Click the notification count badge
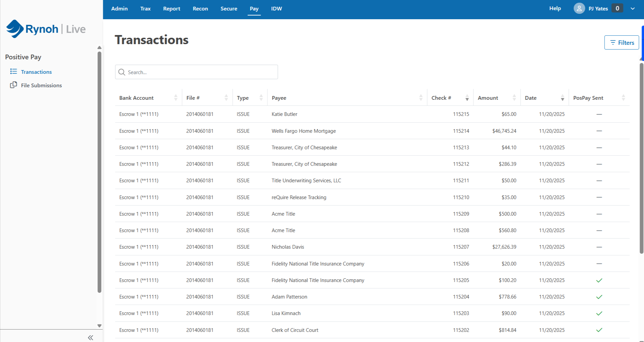 [x=617, y=8]
